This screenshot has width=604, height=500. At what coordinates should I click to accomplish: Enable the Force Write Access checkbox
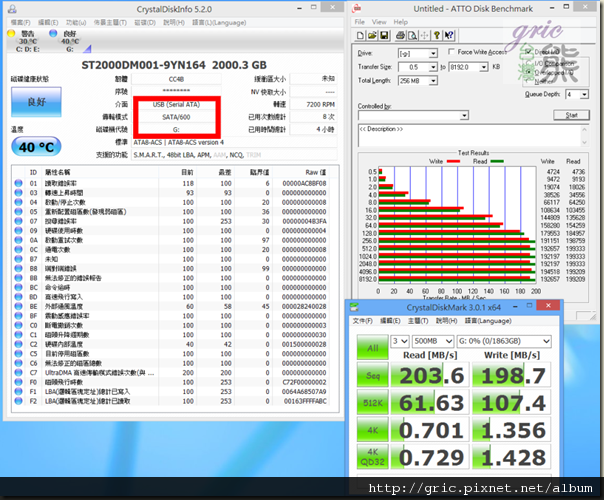(452, 52)
